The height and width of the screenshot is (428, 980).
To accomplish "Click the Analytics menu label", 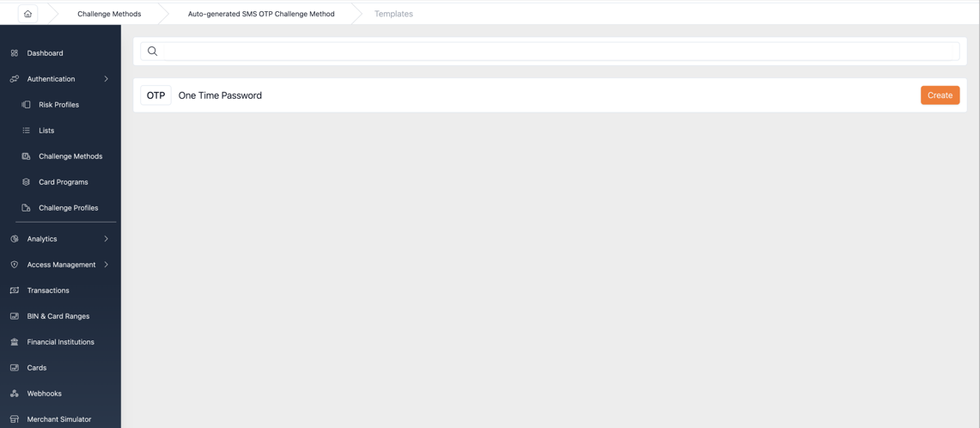I will pos(42,238).
